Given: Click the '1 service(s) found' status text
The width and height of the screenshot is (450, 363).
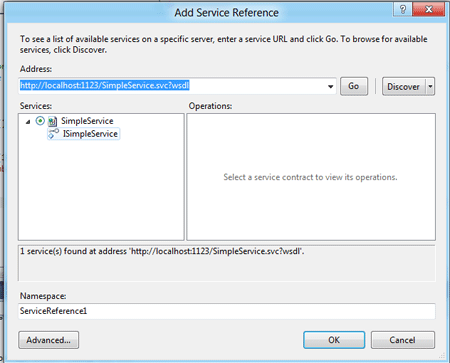Looking at the screenshot, I should pyautogui.click(x=162, y=251).
